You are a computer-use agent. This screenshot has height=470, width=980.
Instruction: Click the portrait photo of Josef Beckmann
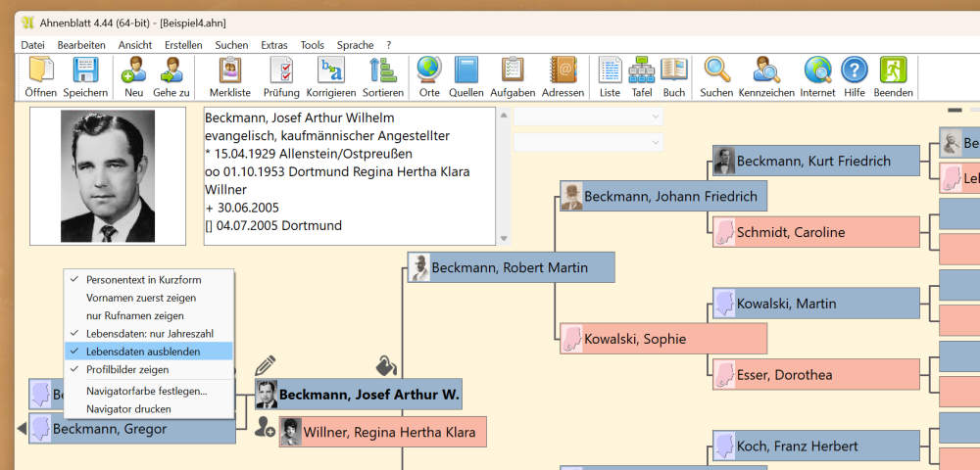coord(108,175)
